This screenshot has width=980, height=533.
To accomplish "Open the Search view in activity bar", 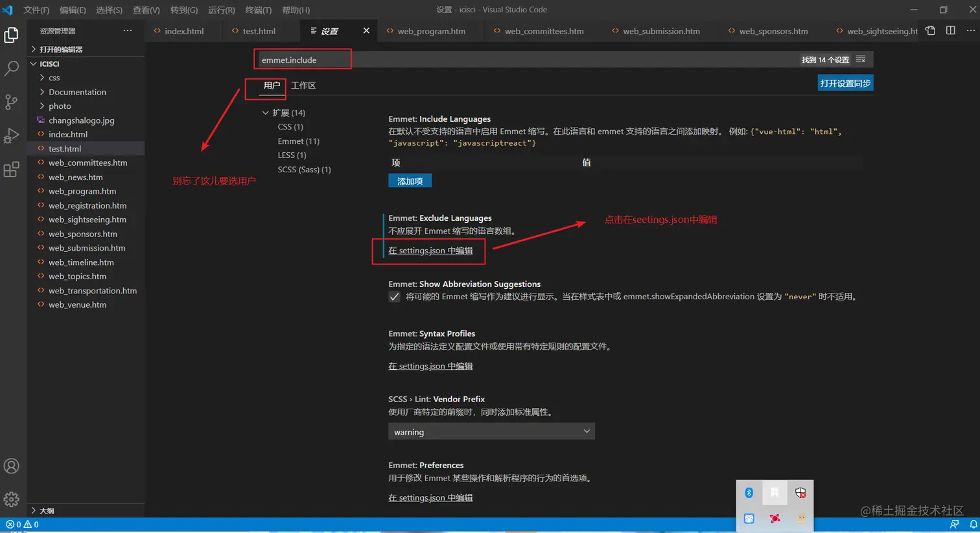I will (x=11, y=68).
